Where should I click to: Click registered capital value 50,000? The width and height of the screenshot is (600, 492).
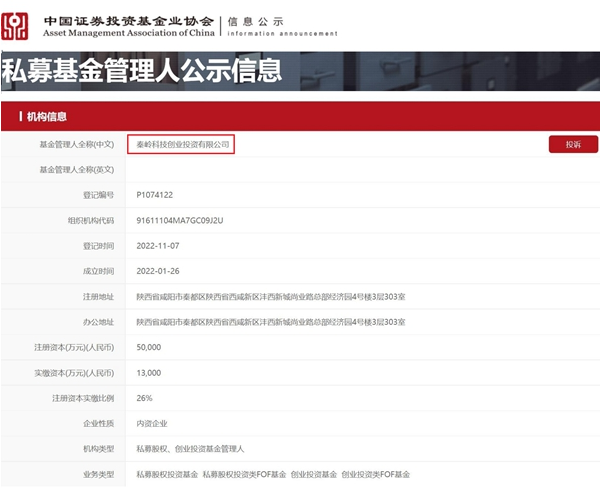pos(148,347)
